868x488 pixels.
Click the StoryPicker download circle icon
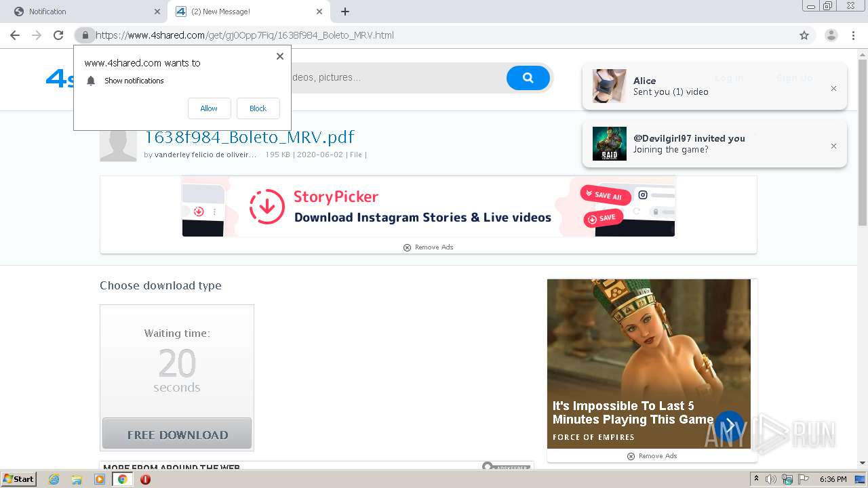click(x=267, y=207)
